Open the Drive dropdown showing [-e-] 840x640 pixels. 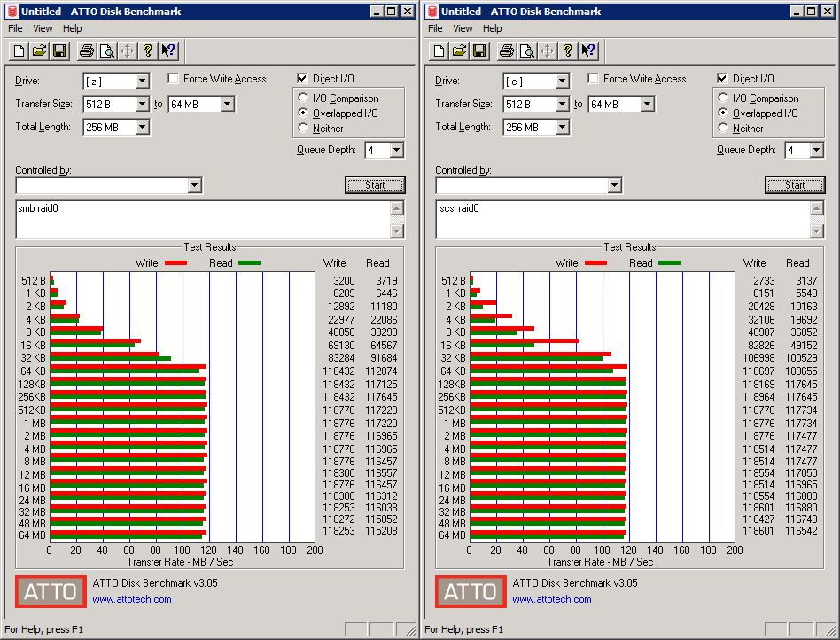tap(562, 82)
